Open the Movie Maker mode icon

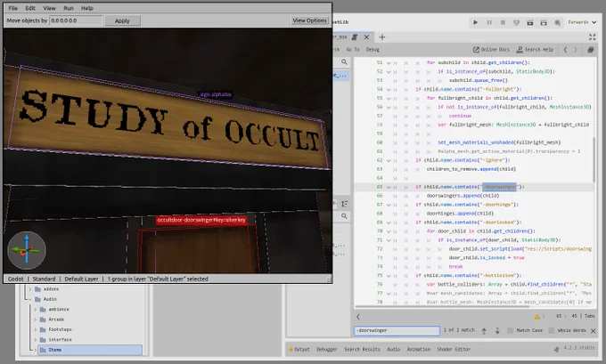click(x=557, y=22)
